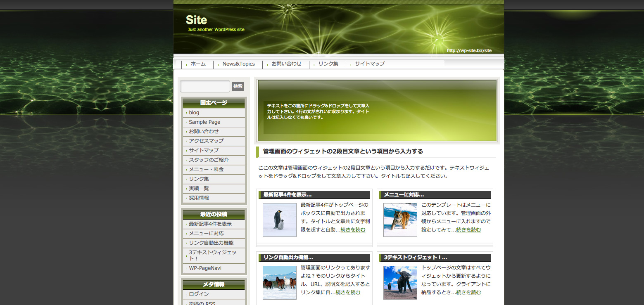Click the 管理画面のウィジェットの2段目文章 heading

[x=343, y=151]
